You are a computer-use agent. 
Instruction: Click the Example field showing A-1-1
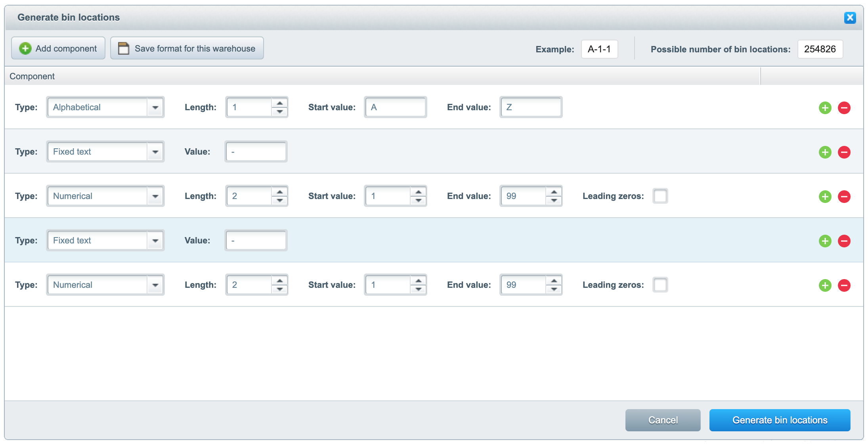[599, 49]
